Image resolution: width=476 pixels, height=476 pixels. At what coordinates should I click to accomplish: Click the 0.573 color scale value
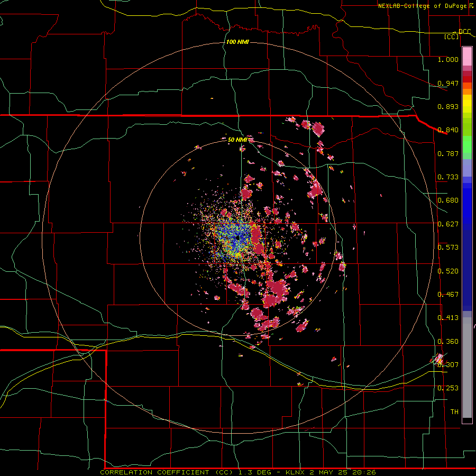448,248
